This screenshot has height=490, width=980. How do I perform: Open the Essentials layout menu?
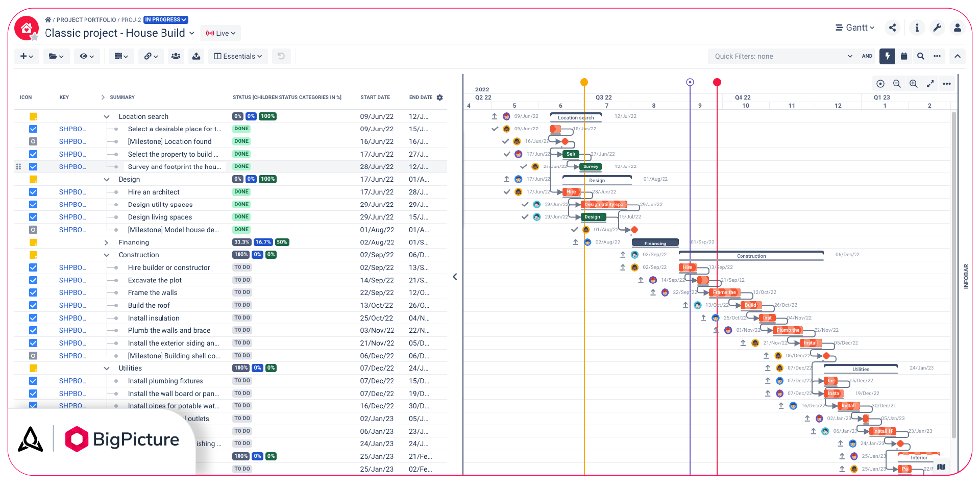pyautogui.click(x=238, y=56)
